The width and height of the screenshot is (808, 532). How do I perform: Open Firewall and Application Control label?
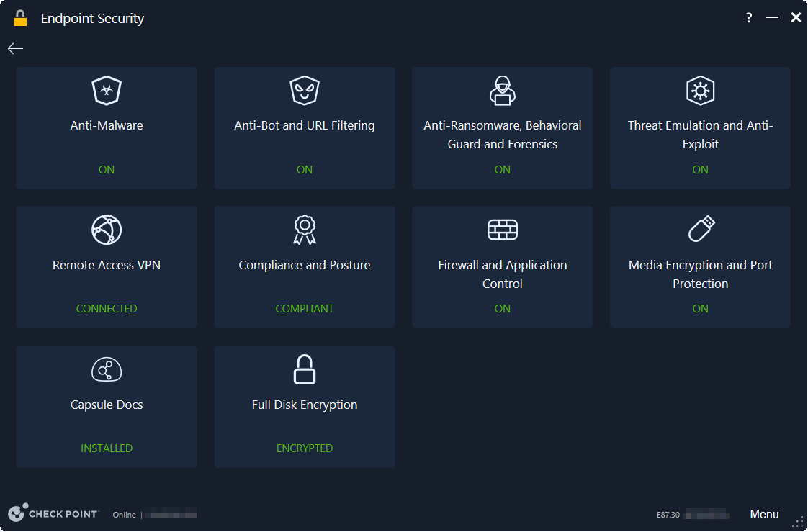(x=503, y=274)
